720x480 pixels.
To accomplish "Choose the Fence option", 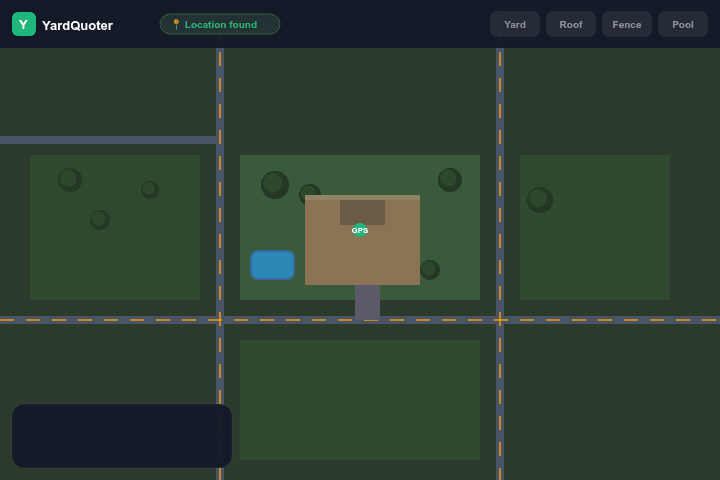I will click(x=627, y=24).
